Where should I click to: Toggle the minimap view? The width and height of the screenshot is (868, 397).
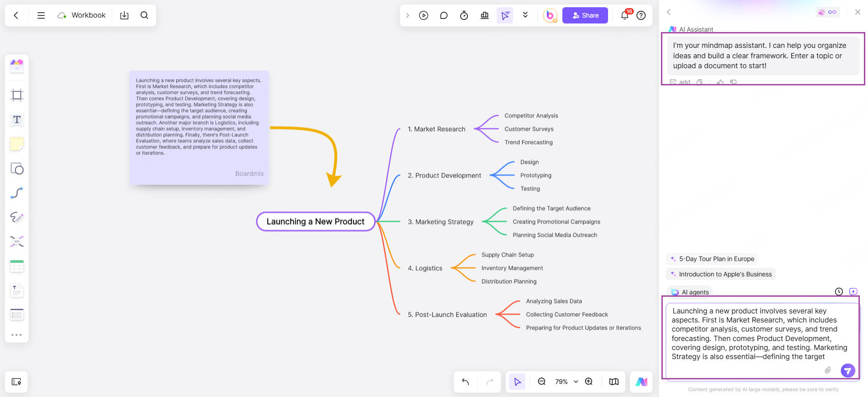click(613, 382)
